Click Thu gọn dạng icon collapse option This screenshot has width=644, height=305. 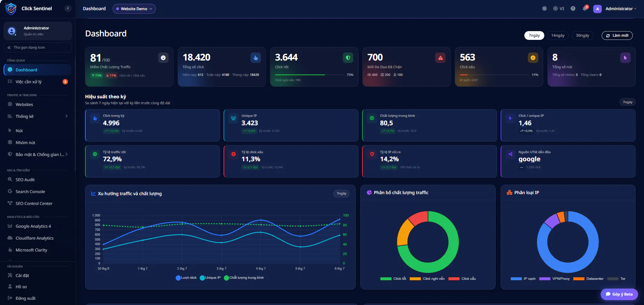click(38, 47)
